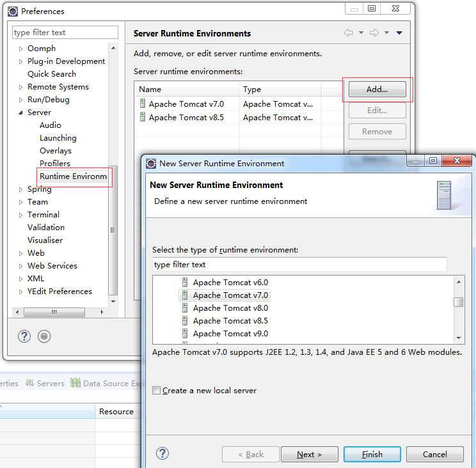Choose Apache Tomcat v8.5 runtime type
Viewport: 476px width, 468px height.
pyautogui.click(x=230, y=320)
